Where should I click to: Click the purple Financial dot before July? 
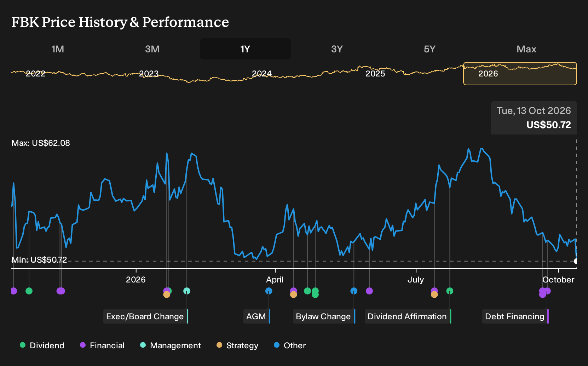pos(369,291)
